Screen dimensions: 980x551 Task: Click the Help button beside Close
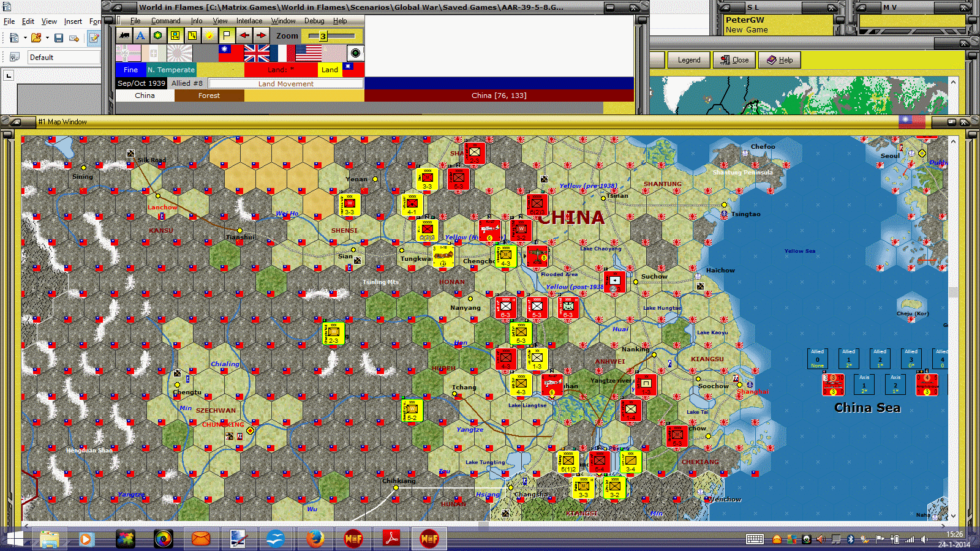[779, 59]
